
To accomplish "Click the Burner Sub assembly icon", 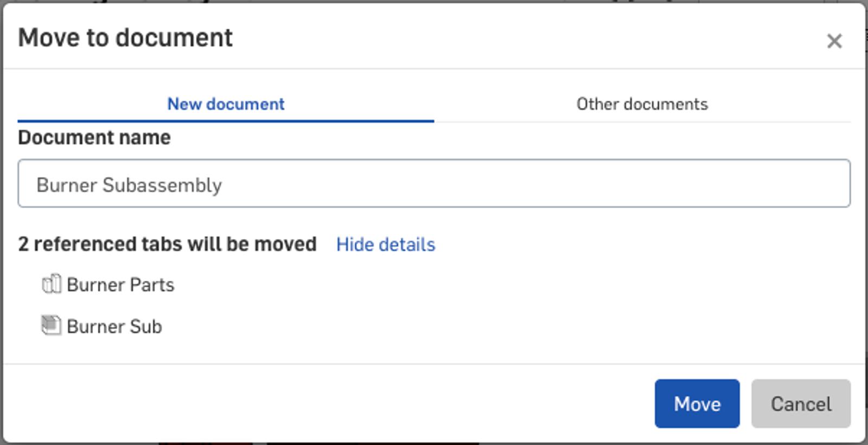I will click(x=51, y=325).
